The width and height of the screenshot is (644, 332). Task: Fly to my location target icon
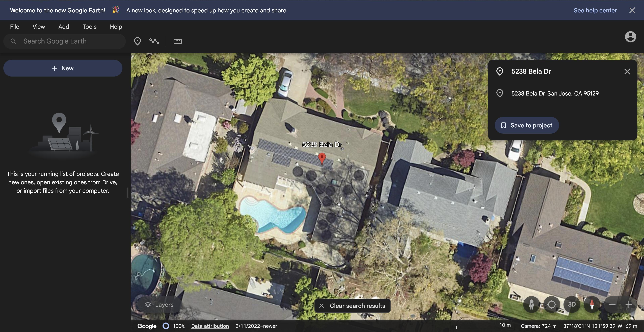(x=551, y=304)
